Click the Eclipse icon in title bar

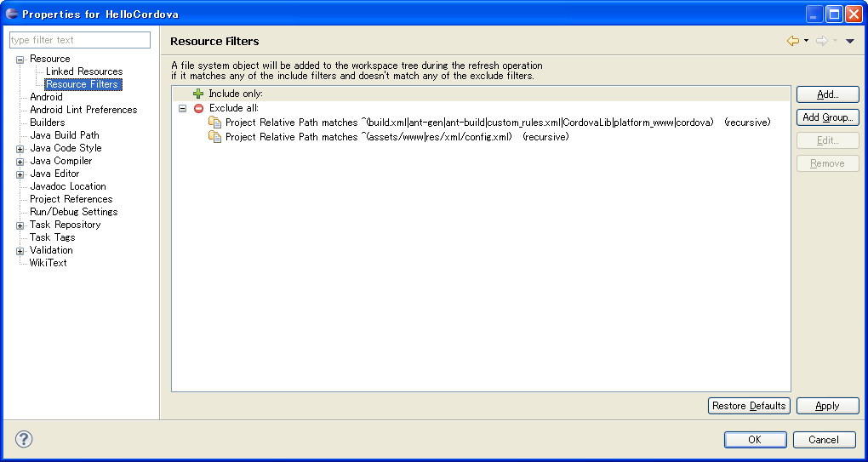click(x=11, y=14)
